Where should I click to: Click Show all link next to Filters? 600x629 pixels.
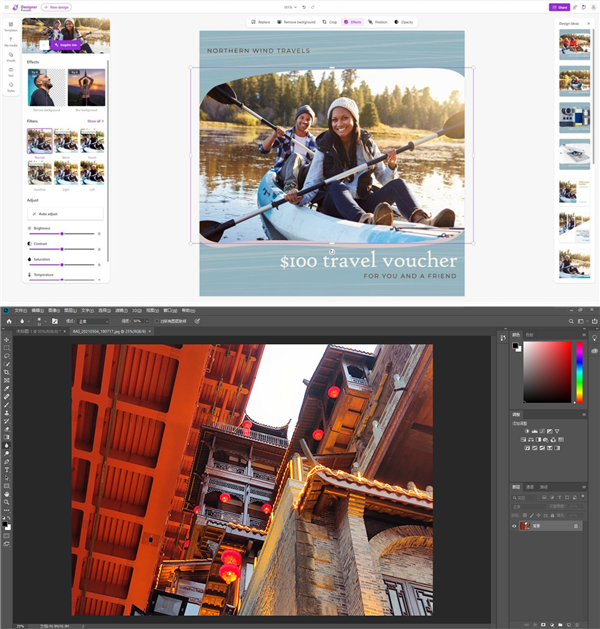tap(95, 121)
